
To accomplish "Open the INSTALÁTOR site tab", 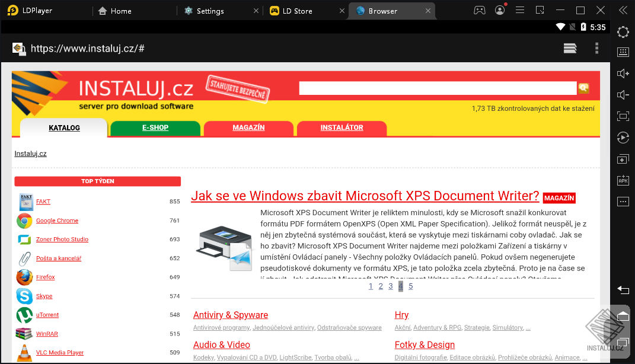I will (342, 127).
